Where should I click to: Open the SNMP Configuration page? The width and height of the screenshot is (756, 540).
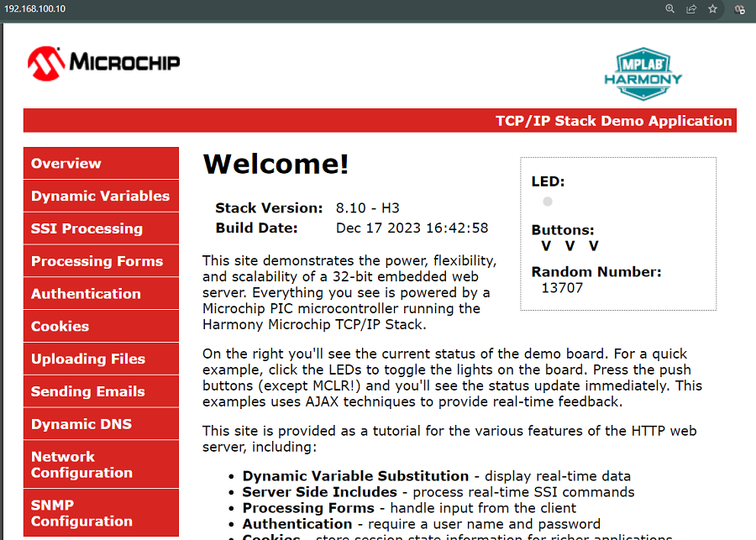[x=101, y=512]
